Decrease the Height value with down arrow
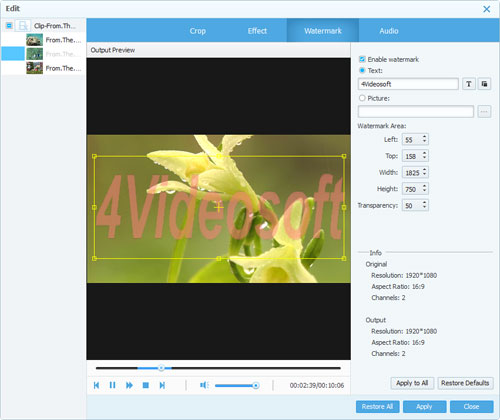 (424, 191)
